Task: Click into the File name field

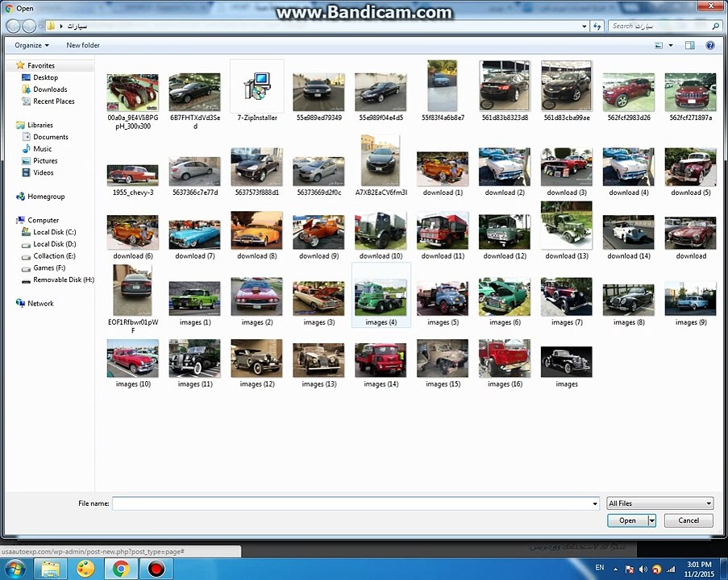Action: (352, 503)
